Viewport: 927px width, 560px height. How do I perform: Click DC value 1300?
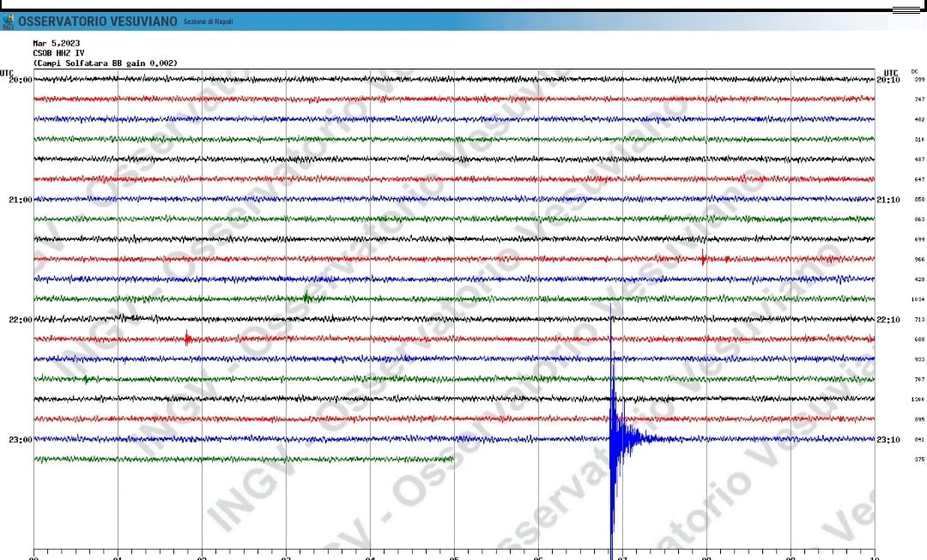(x=918, y=400)
